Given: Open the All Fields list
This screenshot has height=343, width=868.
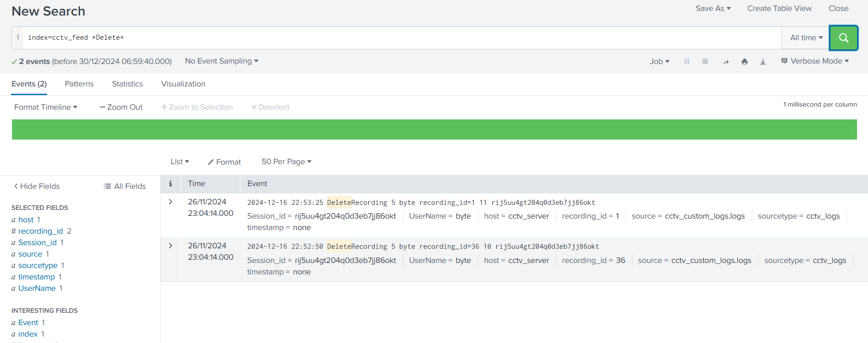Looking at the screenshot, I should 125,186.
